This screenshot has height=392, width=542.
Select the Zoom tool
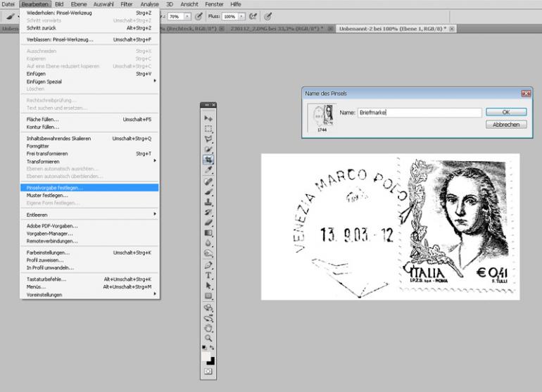tap(208, 338)
